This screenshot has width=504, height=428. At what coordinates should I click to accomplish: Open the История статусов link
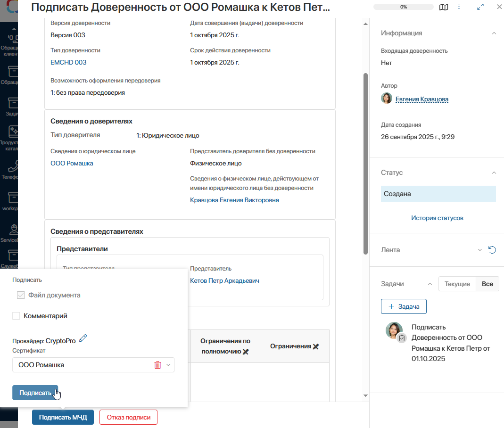[437, 218]
